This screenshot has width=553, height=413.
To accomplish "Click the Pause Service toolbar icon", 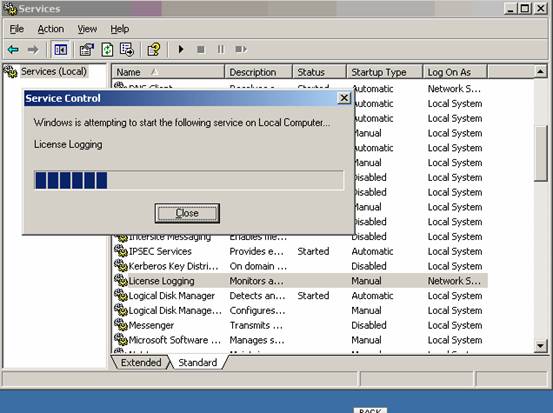I will pos(220,49).
